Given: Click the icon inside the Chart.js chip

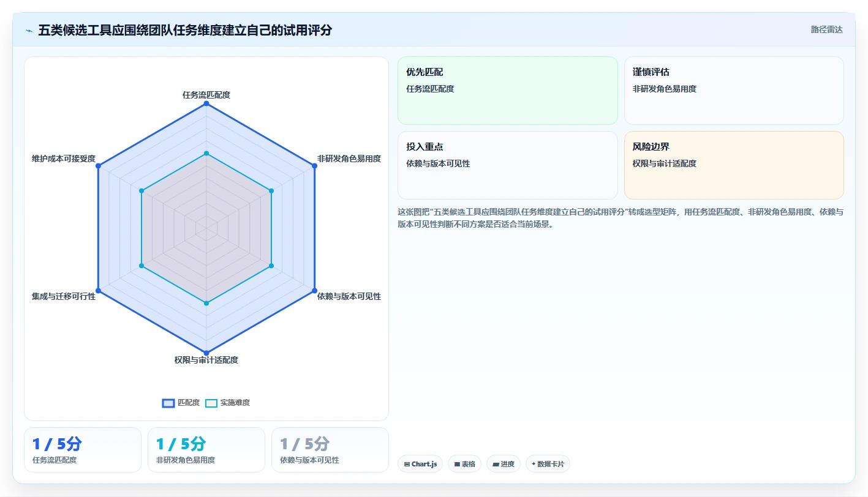Looking at the screenshot, I should 407,465.
